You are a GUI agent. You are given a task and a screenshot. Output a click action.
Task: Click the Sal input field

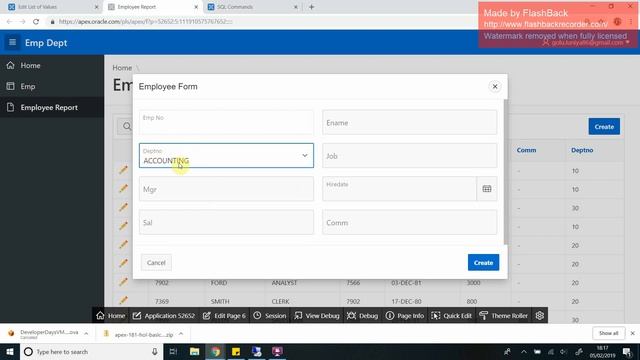[226, 222]
